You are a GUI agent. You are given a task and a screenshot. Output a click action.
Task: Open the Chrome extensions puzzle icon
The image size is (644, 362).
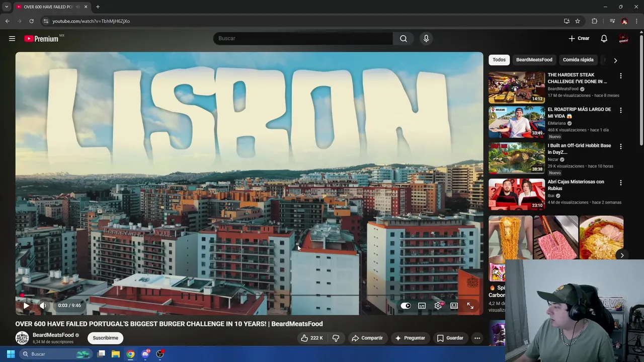(595, 21)
